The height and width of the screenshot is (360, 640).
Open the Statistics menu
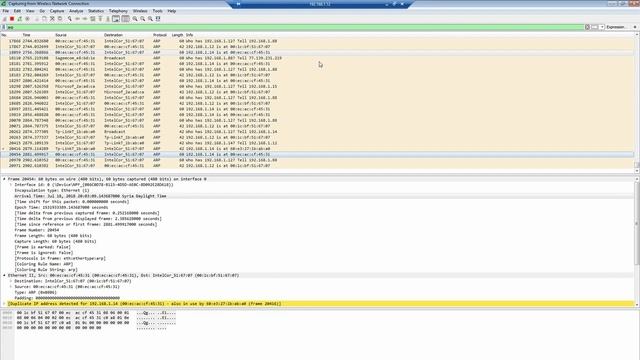96,11
